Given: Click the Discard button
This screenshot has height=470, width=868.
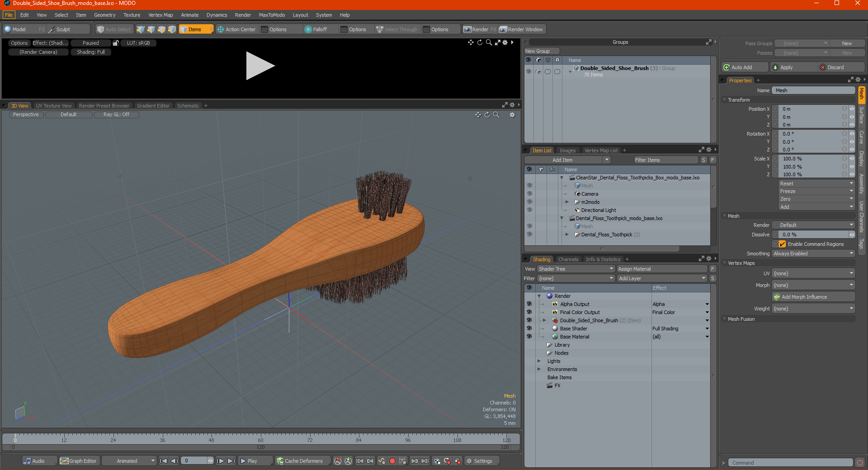Looking at the screenshot, I should (x=841, y=67).
